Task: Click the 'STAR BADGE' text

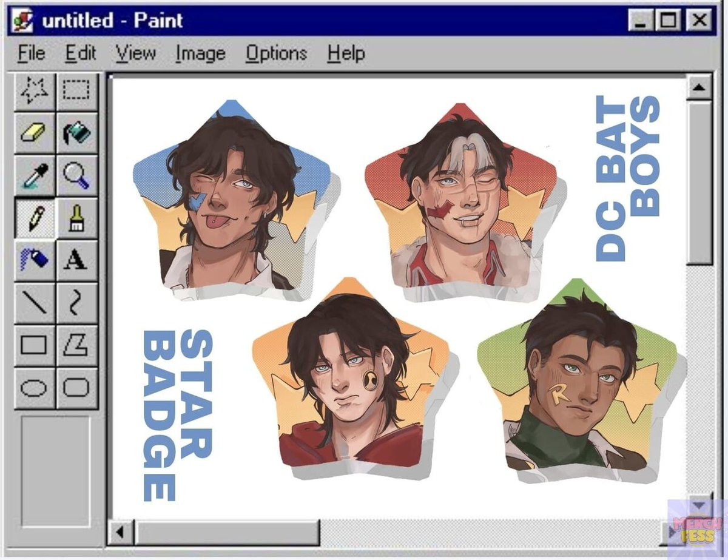Action: pos(177,416)
